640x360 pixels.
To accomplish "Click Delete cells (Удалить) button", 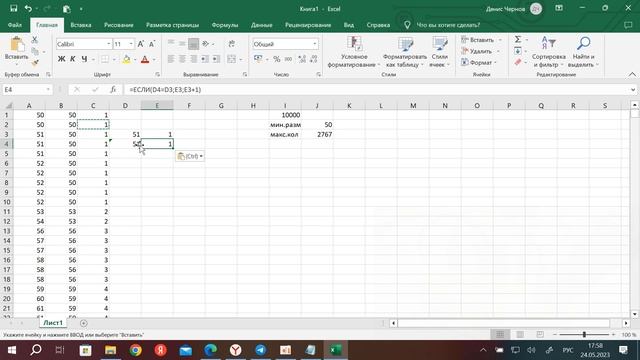I will 478,51.
